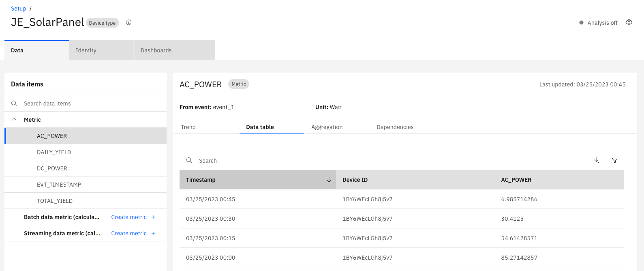The width and height of the screenshot is (644, 271).
Task: Collapse the Metric group chevron
Action: click(x=14, y=120)
